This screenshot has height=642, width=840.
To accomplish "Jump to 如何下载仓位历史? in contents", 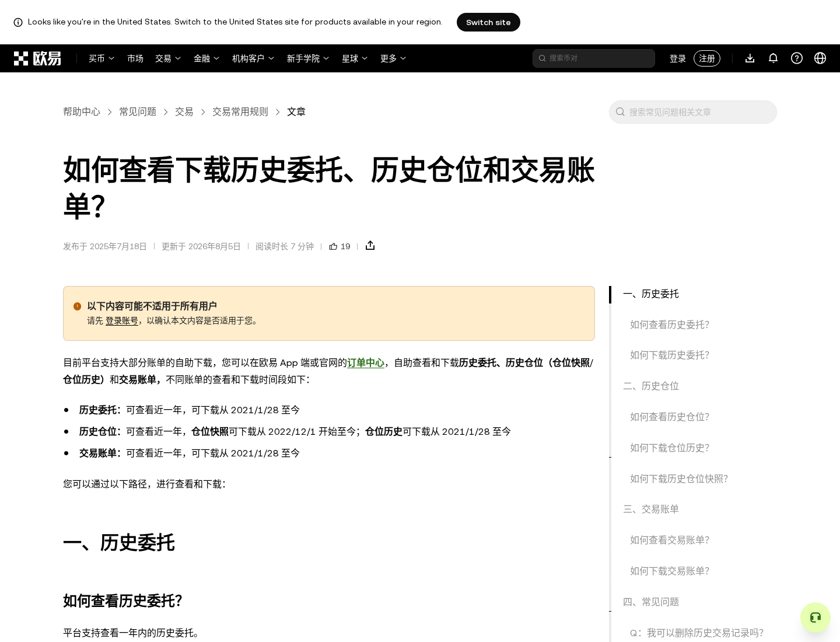I will [x=670, y=448].
